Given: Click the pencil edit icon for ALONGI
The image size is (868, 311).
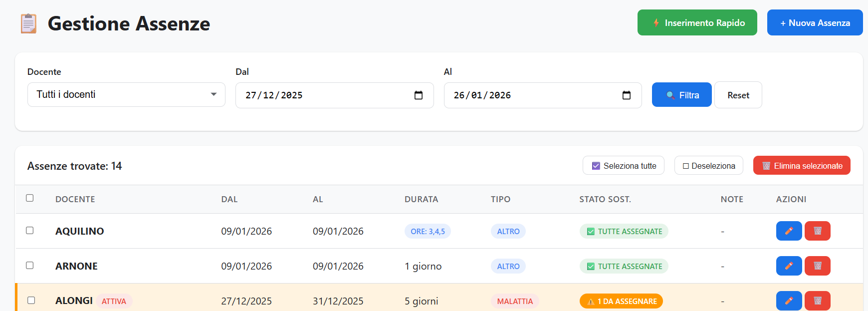Looking at the screenshot, I should tap(789, 301).
